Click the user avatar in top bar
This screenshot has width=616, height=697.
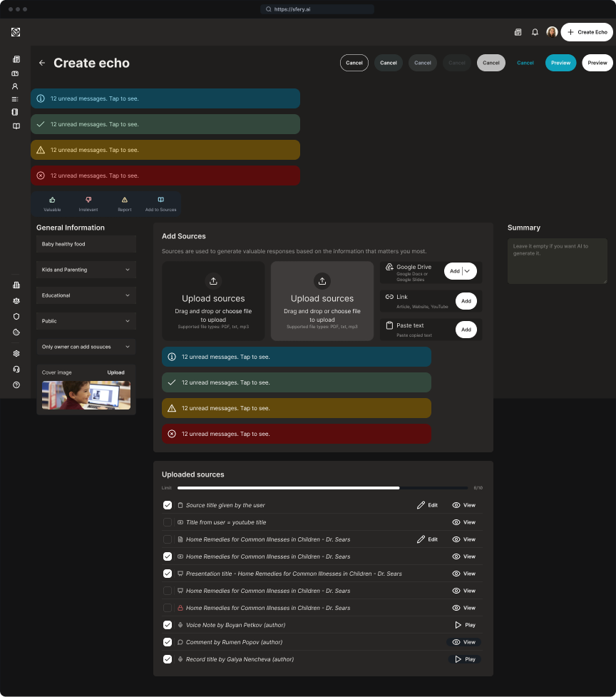point(552,32)
